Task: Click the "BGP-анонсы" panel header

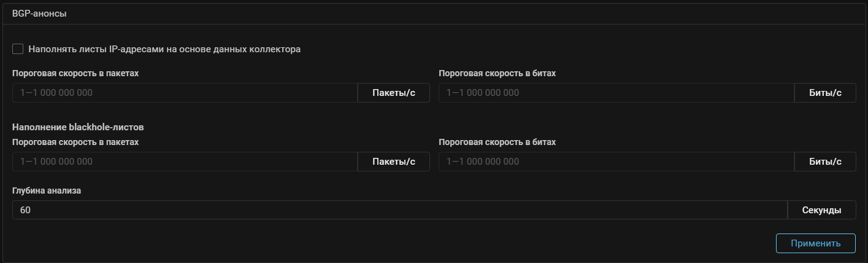Action: click(x=39, y=14)
